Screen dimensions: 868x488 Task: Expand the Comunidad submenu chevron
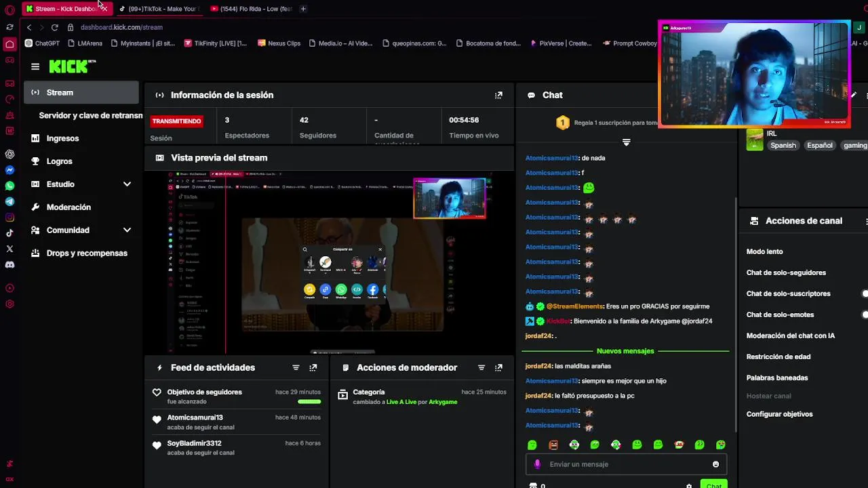tap(127, 230)
